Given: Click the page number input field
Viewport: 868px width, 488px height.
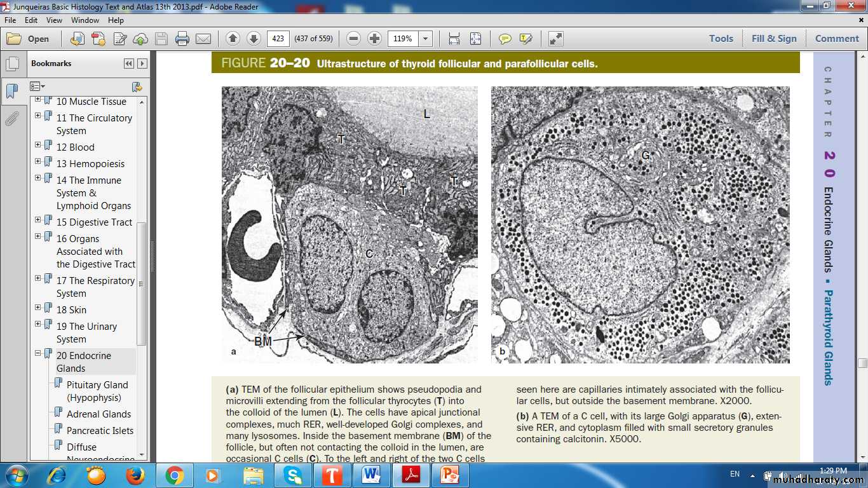Looking at the screenshot, I should click(x=278, y=39).
